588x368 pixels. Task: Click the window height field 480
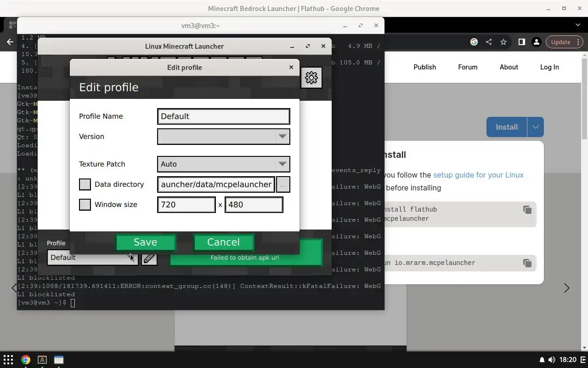point(254,205)
